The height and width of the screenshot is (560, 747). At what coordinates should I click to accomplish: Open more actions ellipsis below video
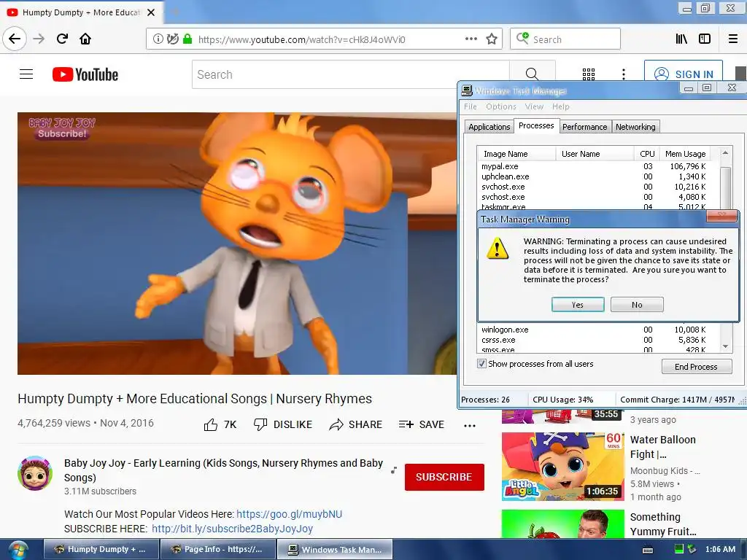click(470, 426)
